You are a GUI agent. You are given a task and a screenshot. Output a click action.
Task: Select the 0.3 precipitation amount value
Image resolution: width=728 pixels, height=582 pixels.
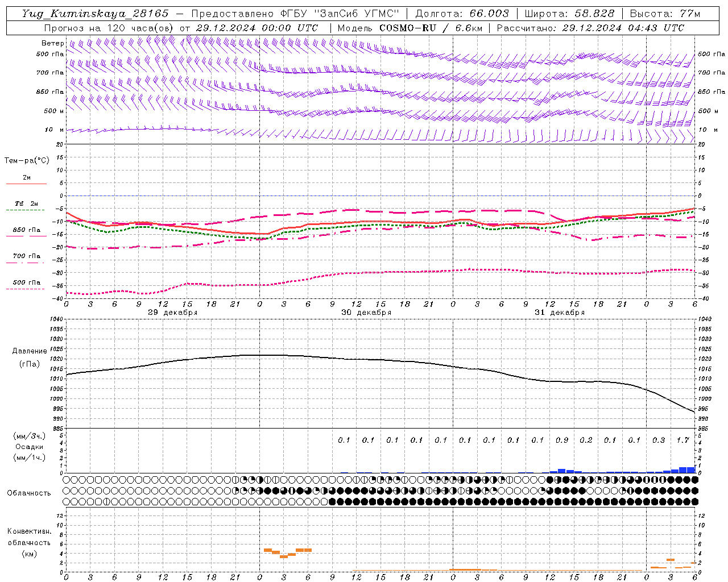(659, 440)
